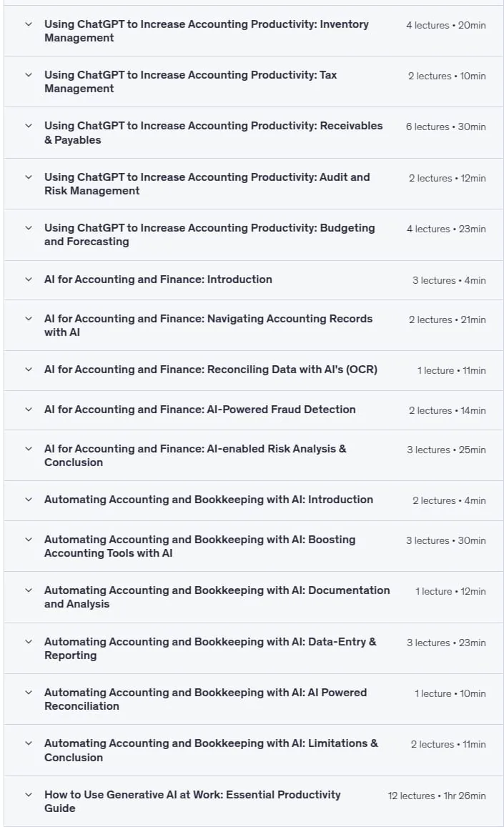Click AI Powered Reconciliation section title
The height and width of the screenshot is (827, 504).
coord(205,699)
